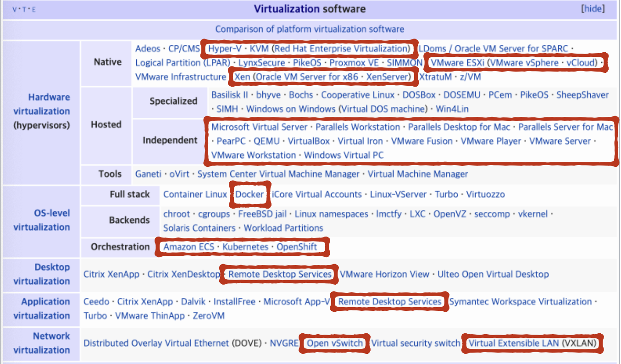Open the bhyve link
Viewport: 621px width, 364px height.
pos(268,95)
